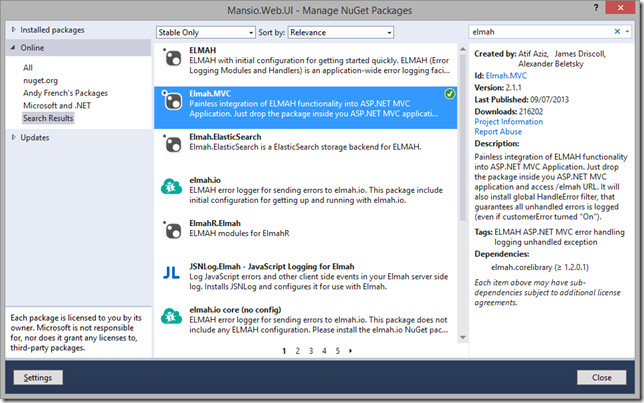Click the ELMAH package icon

170,57
